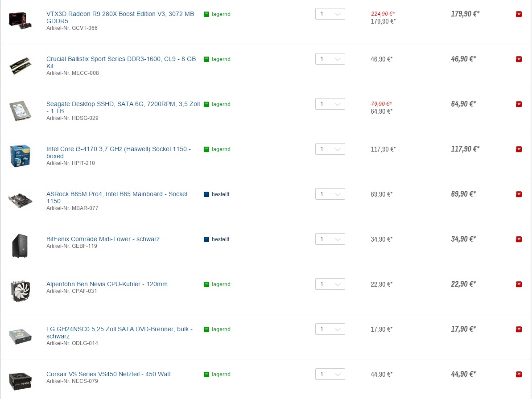Viewport: 532px width, 399px height.
Task: Remove Intel Core i3-4170 from cart
Action: point(519,149)
